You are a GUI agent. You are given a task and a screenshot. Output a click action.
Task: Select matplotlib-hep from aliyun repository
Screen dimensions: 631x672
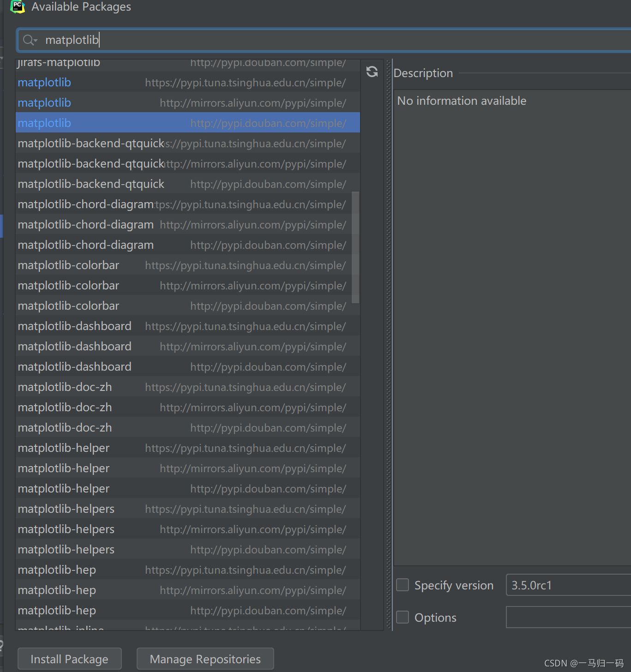pyautogui.click(x=188, y=590)
